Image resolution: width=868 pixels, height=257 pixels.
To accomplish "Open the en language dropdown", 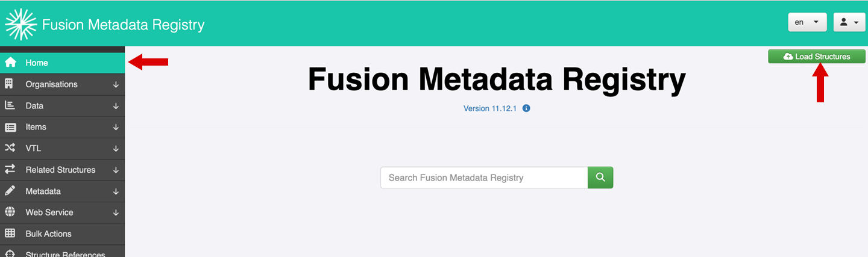I will click(x=807, y=22).
